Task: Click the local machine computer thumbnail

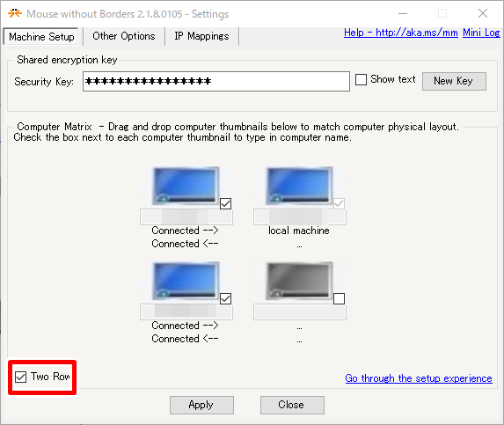Action: 299,186
